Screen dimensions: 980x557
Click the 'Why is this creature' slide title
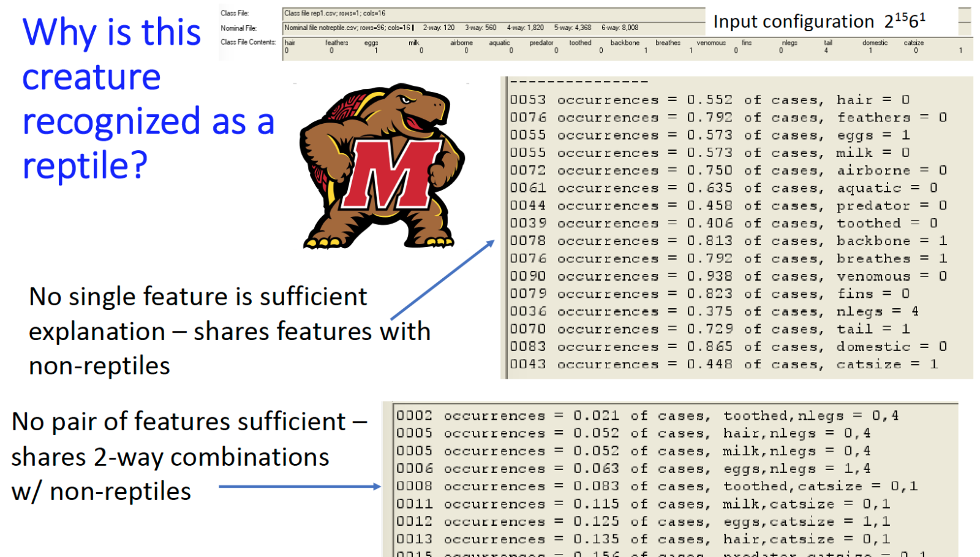(x=148, y=99)
